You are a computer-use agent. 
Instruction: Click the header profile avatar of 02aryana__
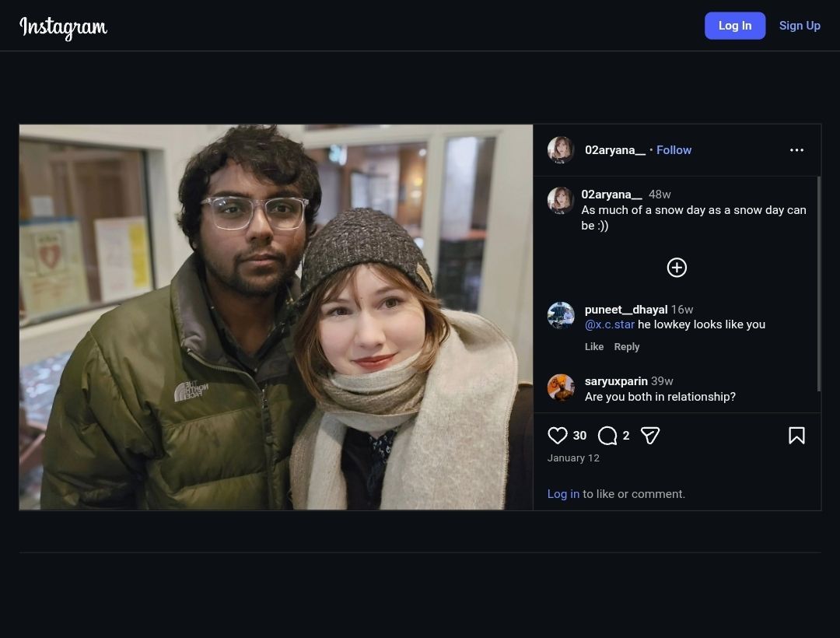coord(561,150)
